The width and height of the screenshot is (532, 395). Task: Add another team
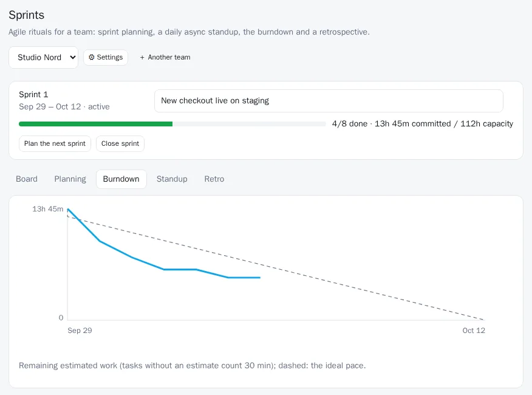pos(165,57)
